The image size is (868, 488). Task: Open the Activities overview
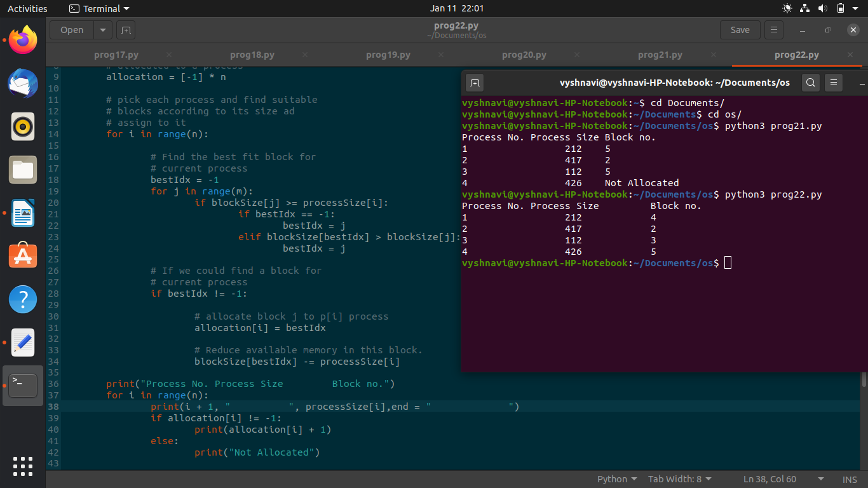click(x=27, y=8)
